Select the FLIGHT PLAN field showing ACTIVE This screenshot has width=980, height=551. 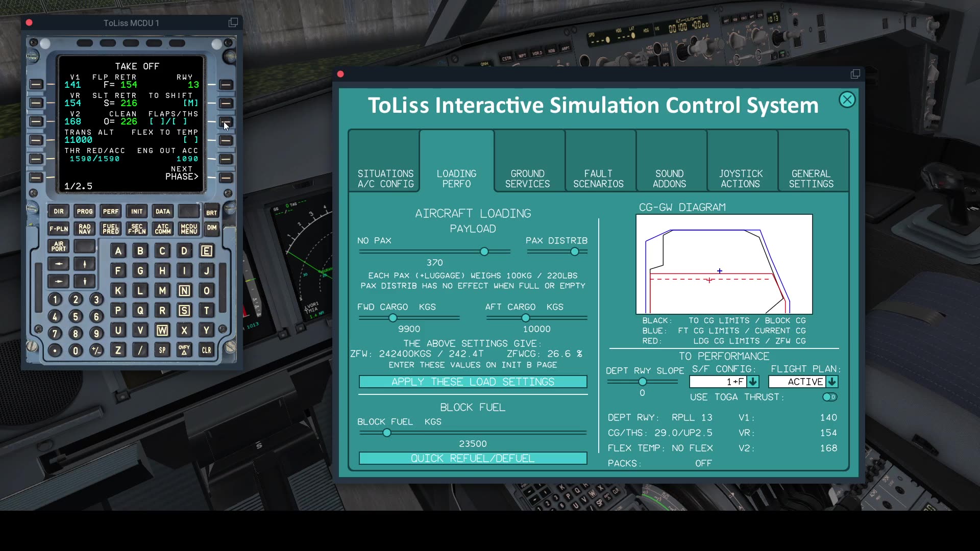pos(797,382)
